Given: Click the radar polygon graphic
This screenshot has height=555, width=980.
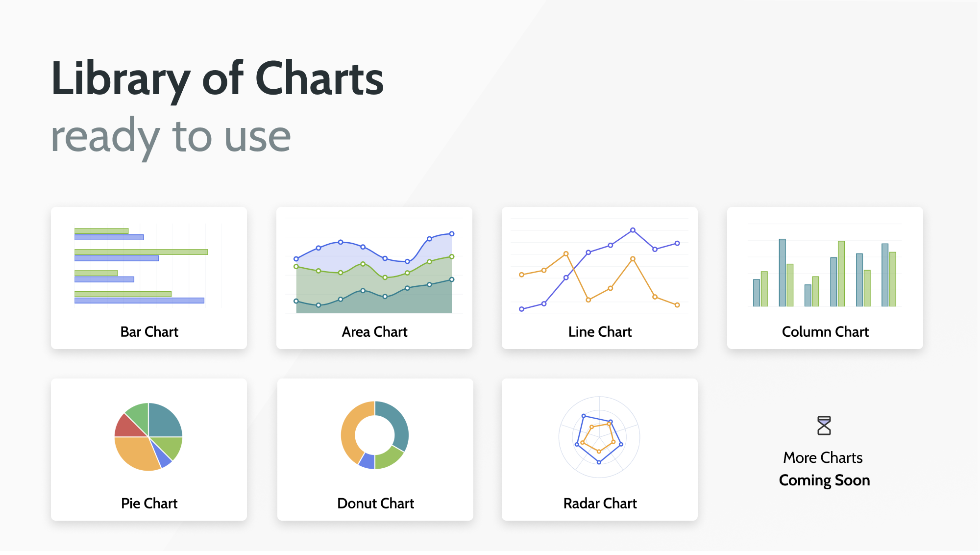Looking at the screenshot, I should coord(599,437).
